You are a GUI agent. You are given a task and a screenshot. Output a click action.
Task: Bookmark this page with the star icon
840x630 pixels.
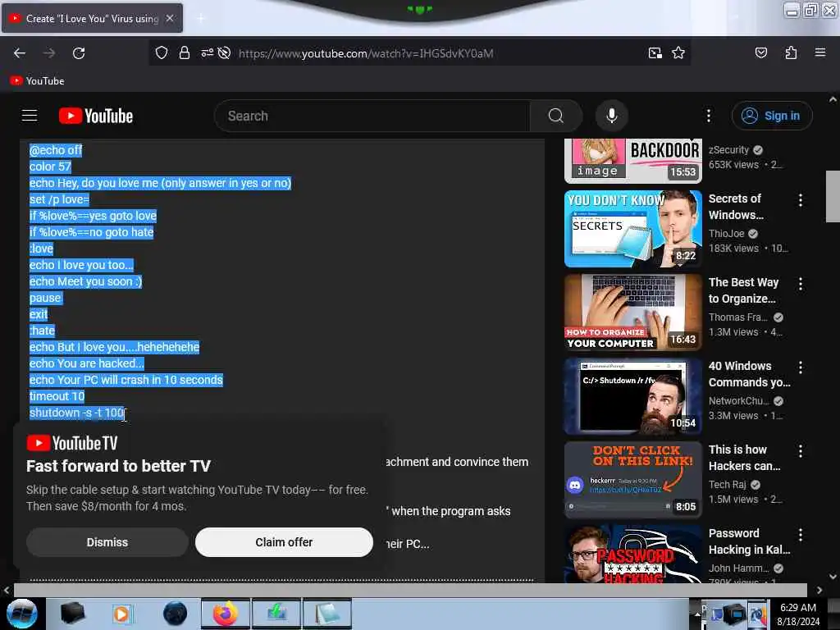(x=678, y=53)
